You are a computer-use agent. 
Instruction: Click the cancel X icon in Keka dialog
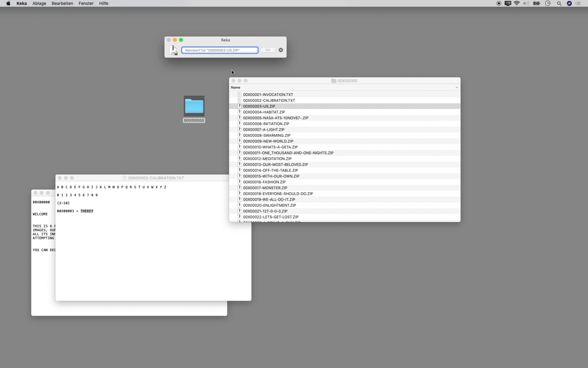(281, 50)
